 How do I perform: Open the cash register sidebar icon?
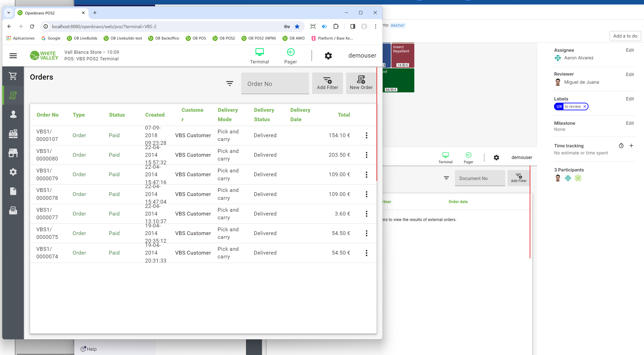tap(13, 134)
